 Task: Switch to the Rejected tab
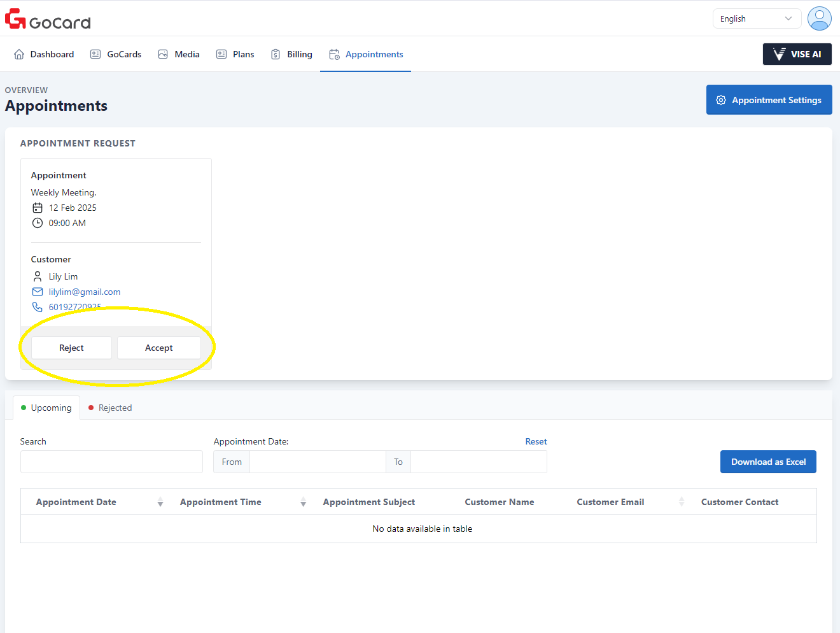pos(110,408)
